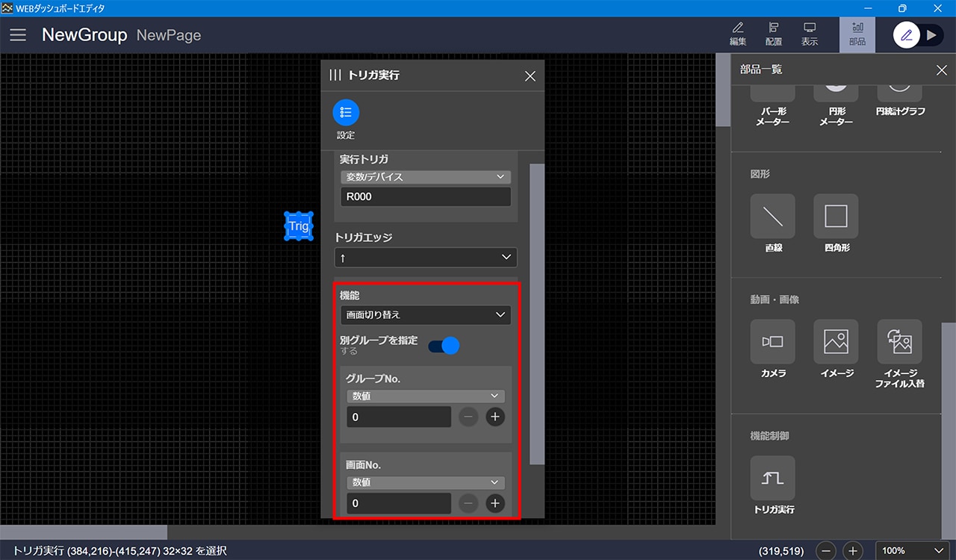Viewport: 956px width, 560px height.
Task: Add the トリガ実行 part from 機能制御
Action: point(772,479)
